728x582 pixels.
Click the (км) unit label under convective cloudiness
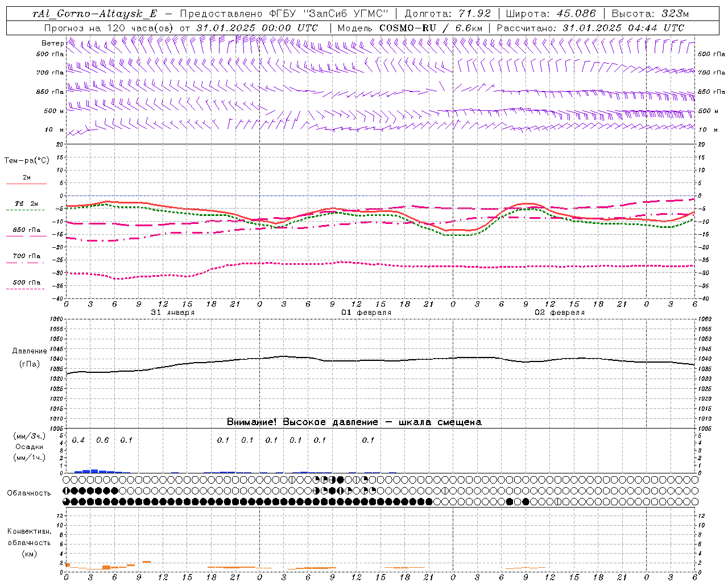[x=29, y=554]
